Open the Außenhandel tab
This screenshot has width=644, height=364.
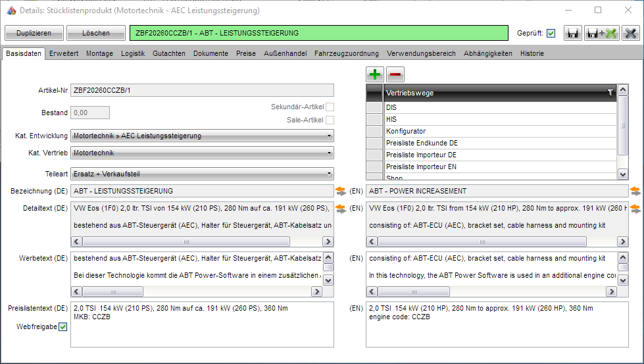tap(285, 53)
